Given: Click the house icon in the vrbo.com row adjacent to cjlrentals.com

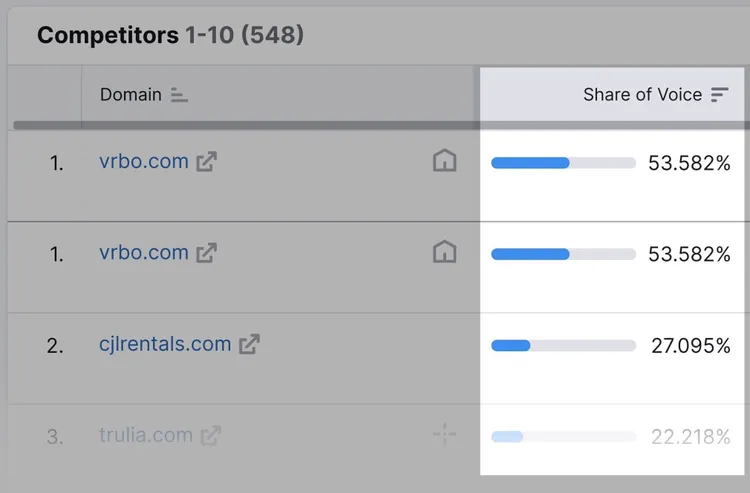Looking at the screenshot, I should 445,252.
